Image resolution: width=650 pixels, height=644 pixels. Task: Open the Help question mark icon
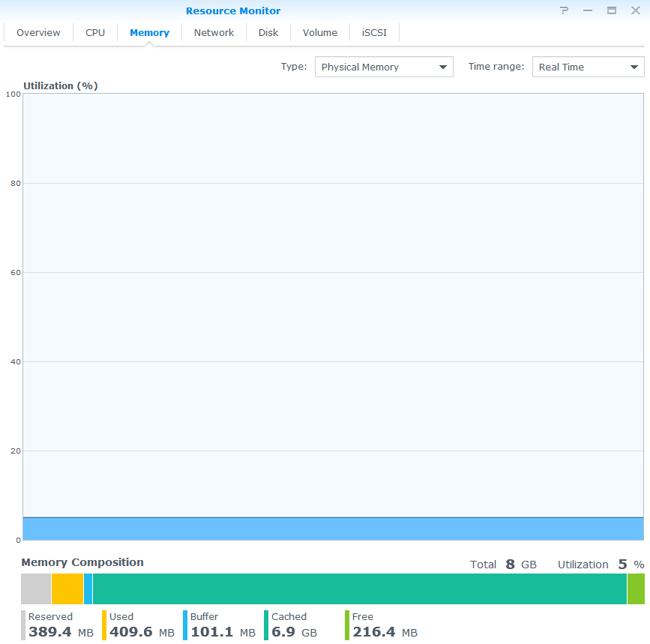click(565, 10)
